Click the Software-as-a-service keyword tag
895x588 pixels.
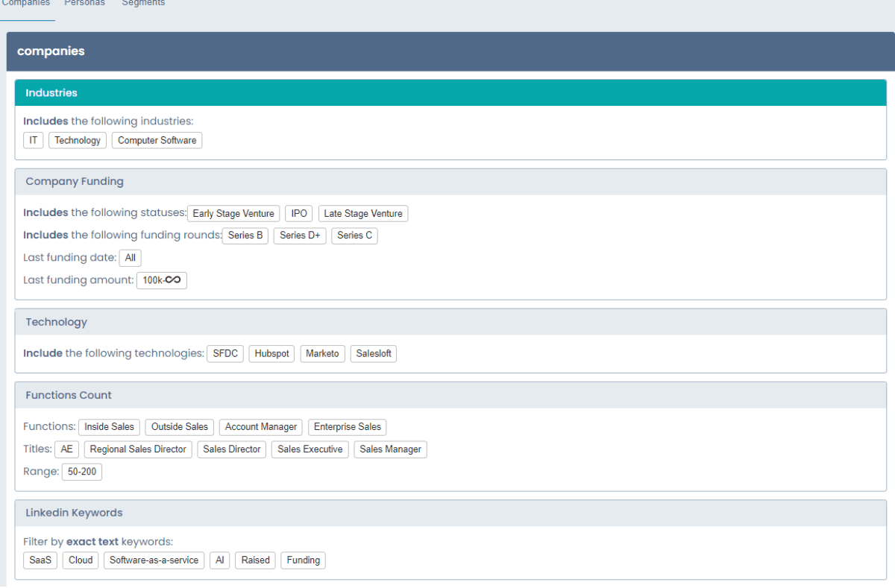pyautogui.click(x=154, y=560)
